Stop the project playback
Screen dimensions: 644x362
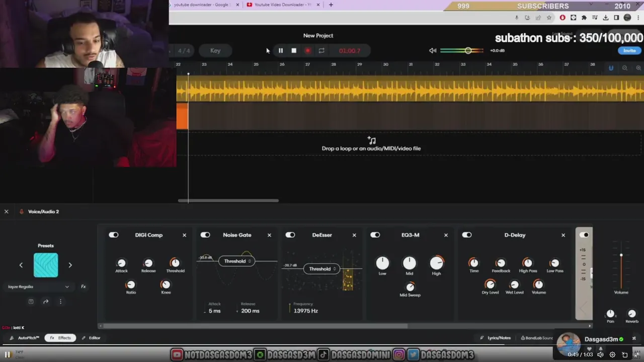click(x=294, y=51)
